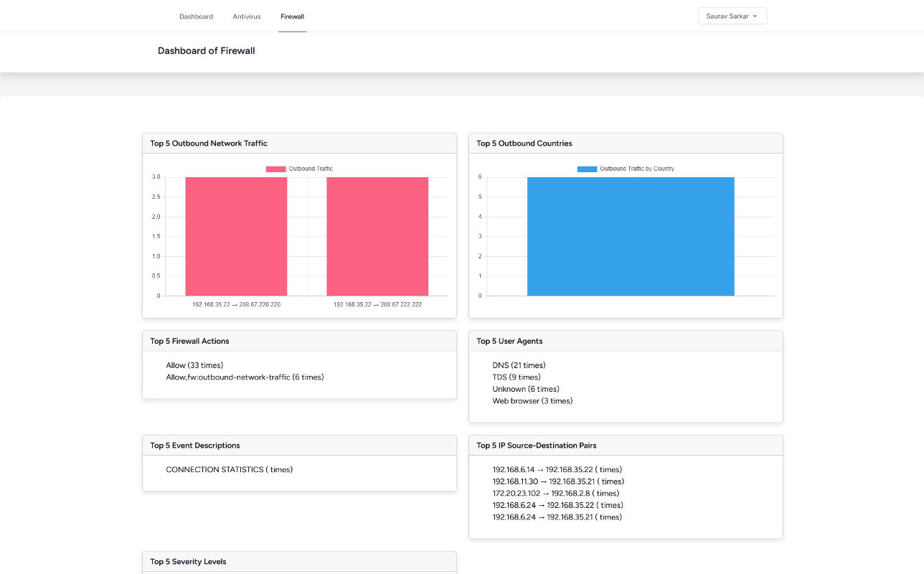The height and width of the screenshot is (574, 924).
Task: Click the red bar for destination 208.67.222.222
Action: 377,236
